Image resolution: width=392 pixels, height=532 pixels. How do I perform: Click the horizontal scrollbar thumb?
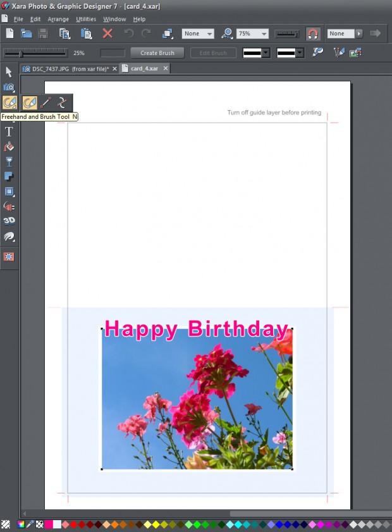click(x=310, y=514)
